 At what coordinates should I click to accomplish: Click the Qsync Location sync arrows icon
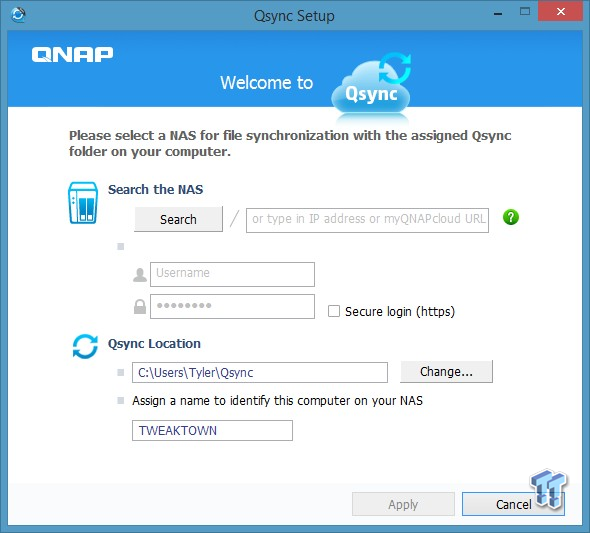(x=85, y=346)
